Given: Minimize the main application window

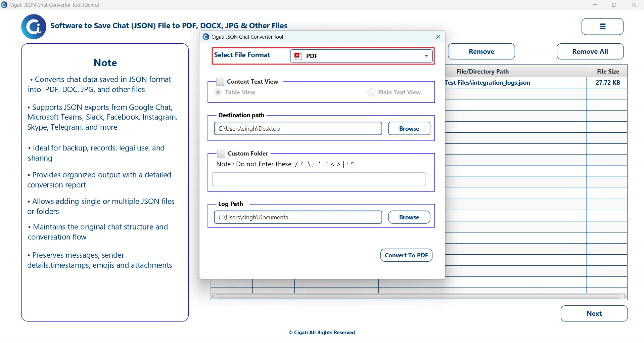Looking at the screenshot, I should (x=595, y=5).
